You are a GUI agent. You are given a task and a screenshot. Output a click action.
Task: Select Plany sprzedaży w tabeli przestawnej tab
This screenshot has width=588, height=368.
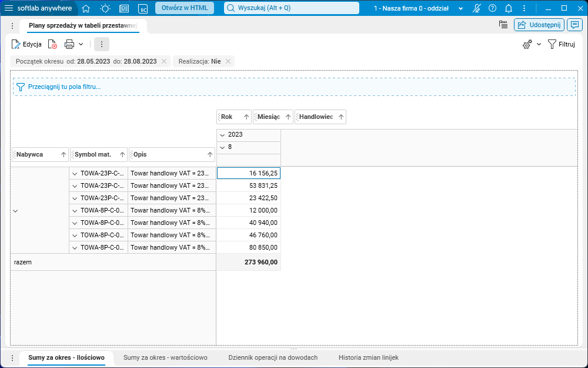pyautogui.click(x=83, y=25)
